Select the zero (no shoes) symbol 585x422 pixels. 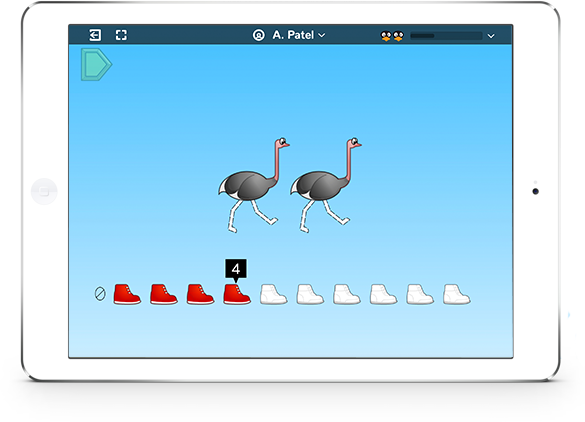[100, 294]
